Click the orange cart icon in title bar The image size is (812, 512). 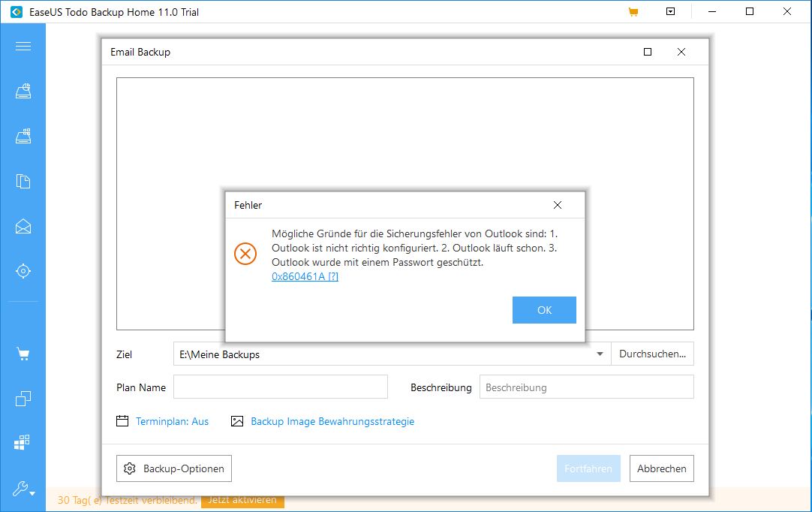pos(633,11)
